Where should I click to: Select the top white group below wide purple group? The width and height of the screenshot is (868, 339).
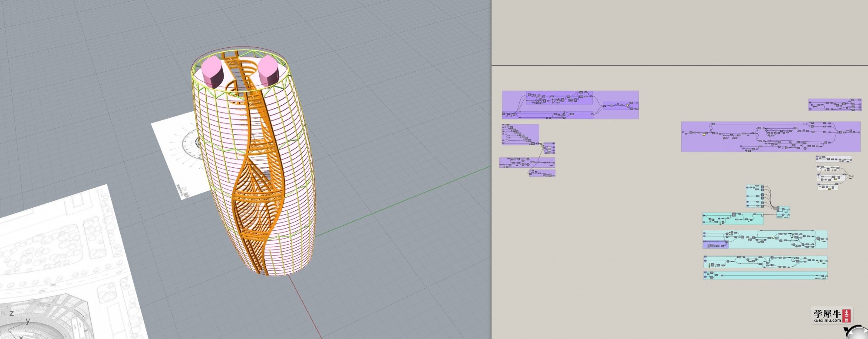click(834, 159)
